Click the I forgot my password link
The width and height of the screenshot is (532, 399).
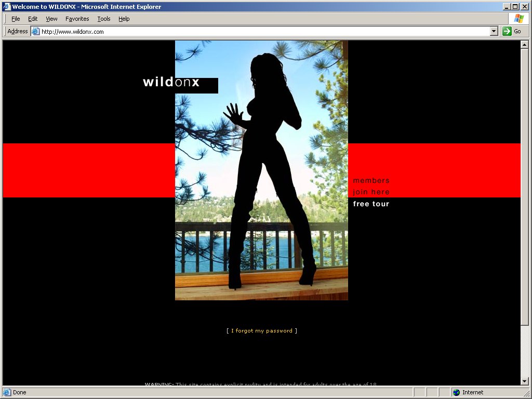(x=262, y=330)
